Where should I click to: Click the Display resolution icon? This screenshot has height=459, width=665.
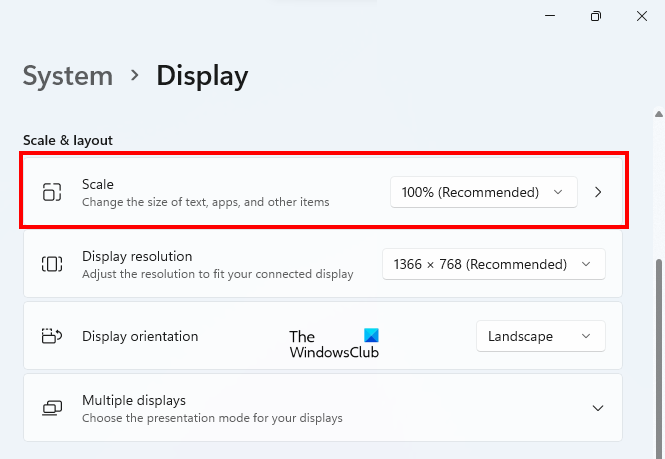click(x=51, y=264)
